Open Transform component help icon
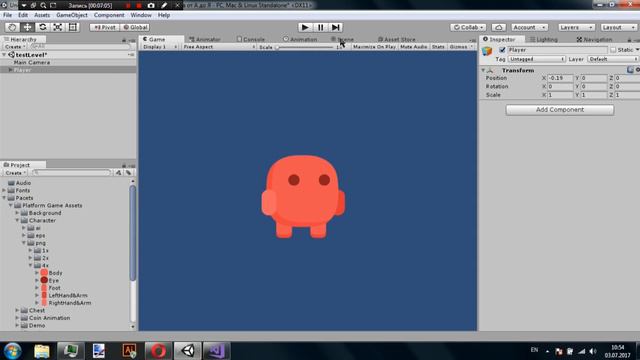The height and width of the screenshot is (360, 640). (x=630, y=70)
